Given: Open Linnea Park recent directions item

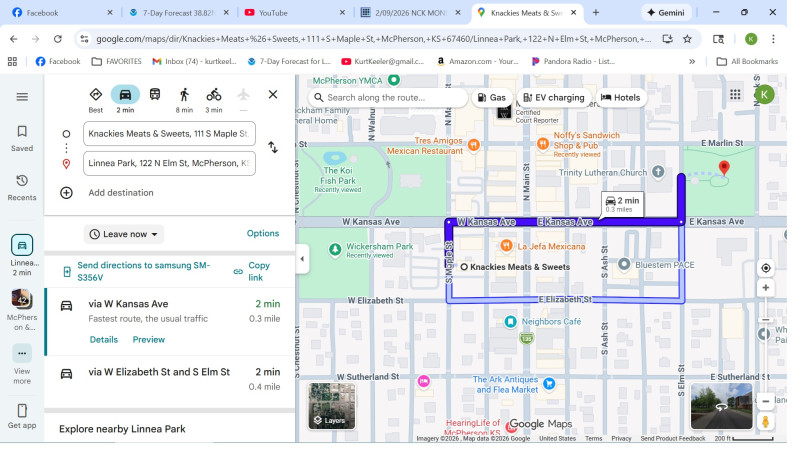Looking at the screenshot, I should coord(22,255).
